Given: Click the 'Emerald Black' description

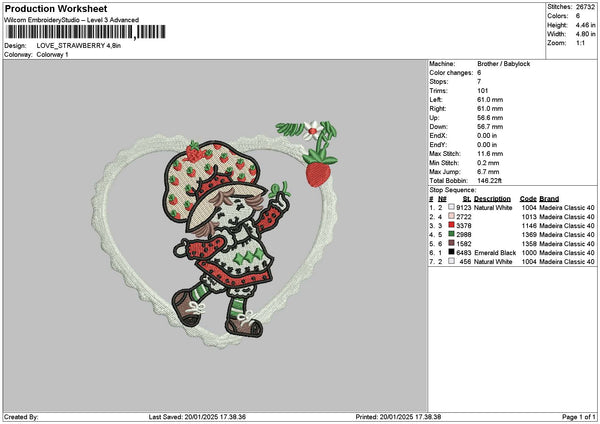Looking at the screenshot, I should (495, 253).
